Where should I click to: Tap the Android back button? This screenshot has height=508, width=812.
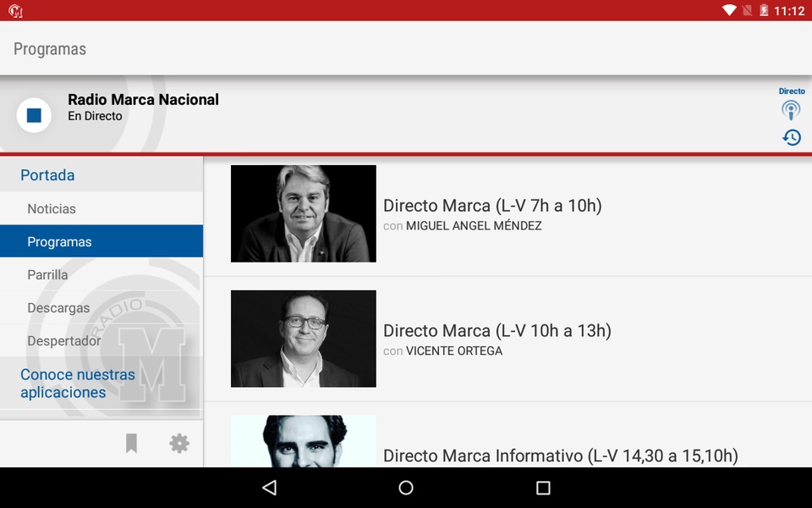269,488
